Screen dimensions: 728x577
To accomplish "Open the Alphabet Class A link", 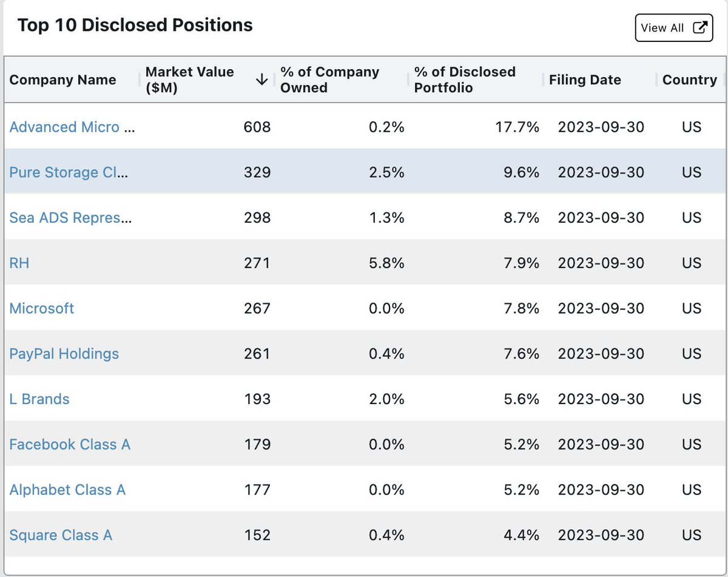I will [x=67, y=490].
